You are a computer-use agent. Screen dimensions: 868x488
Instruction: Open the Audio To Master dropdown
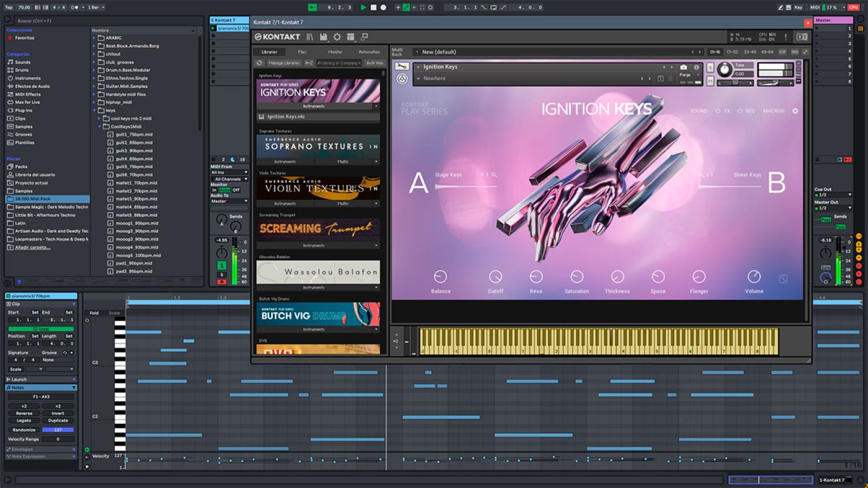[x=229, y=201]
